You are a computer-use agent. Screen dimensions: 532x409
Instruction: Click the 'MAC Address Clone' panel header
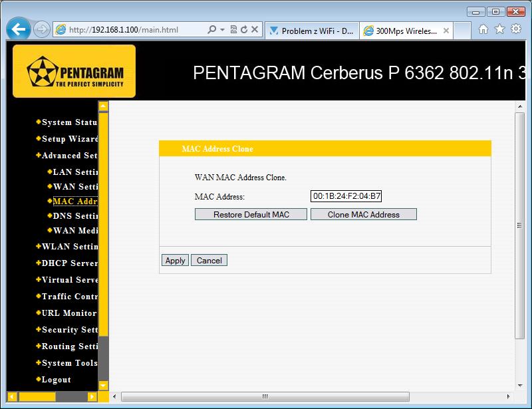325,149
